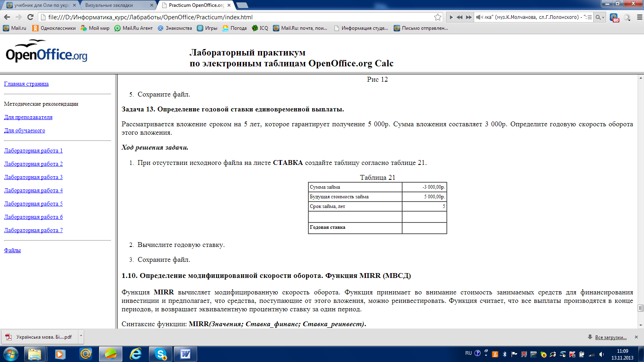
Task: Open the Игры bookmark
Action: (x=207, y=28)
